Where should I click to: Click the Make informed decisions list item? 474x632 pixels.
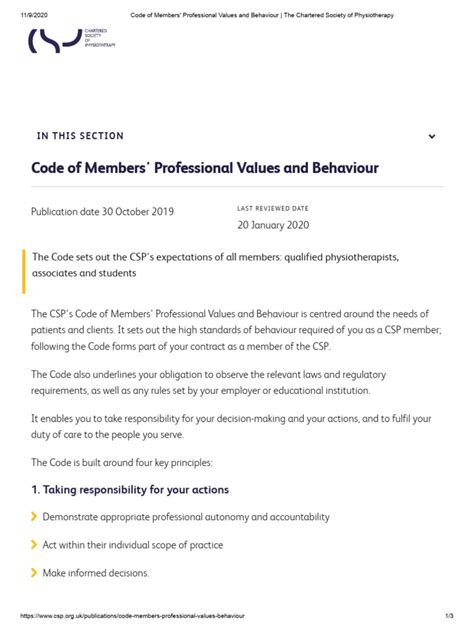(96, 573)
